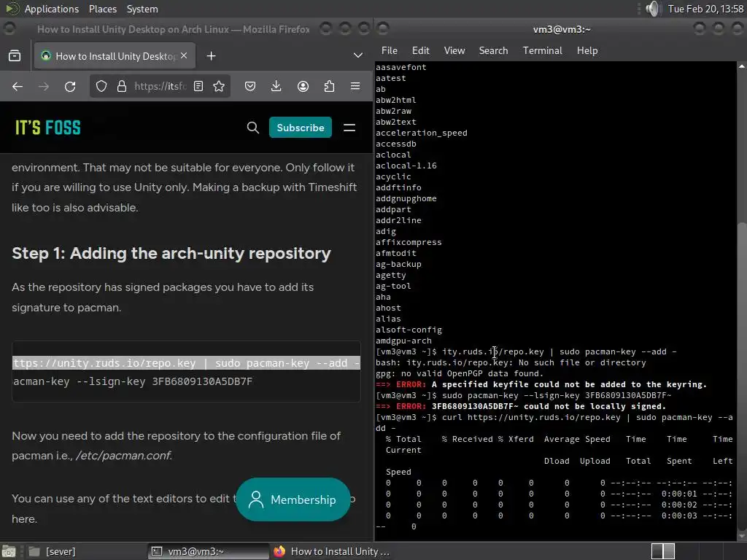This screenshot has width=747, height=560.
Task: Open the Firefox downloads panel
Action: (276, 86)
